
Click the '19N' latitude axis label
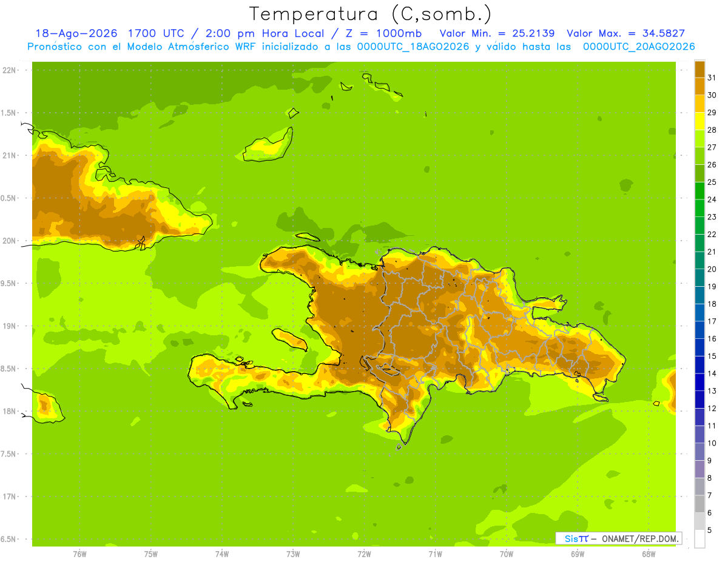(8, 326)
